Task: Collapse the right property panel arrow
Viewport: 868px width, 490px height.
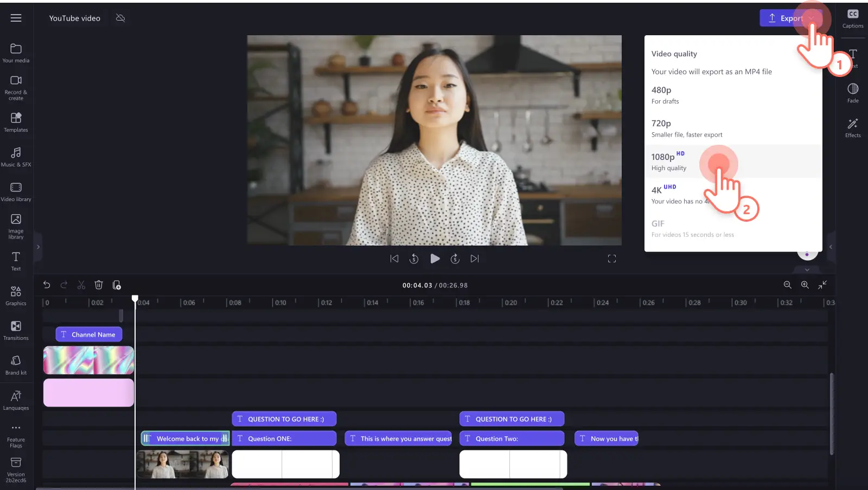Action: coord(831,247)
